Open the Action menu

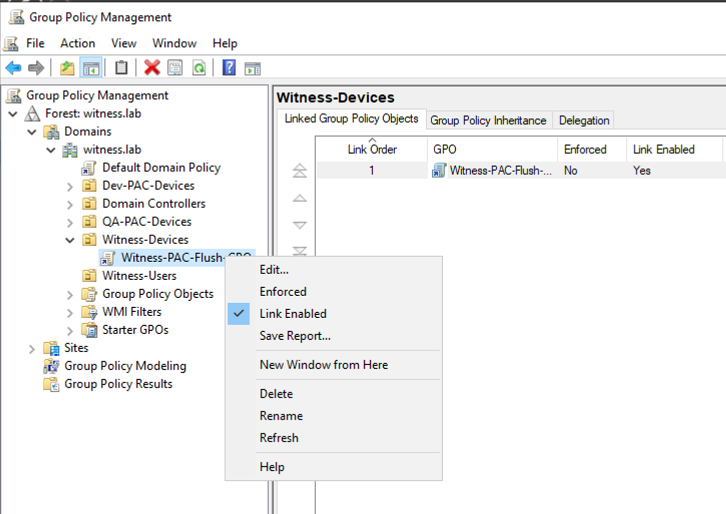77,43
